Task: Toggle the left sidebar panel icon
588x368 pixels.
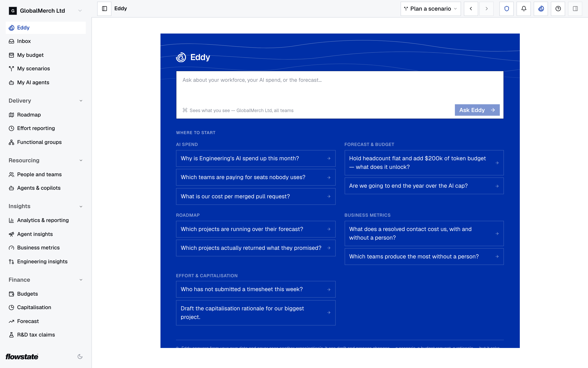Action: (x=104, y=9)
